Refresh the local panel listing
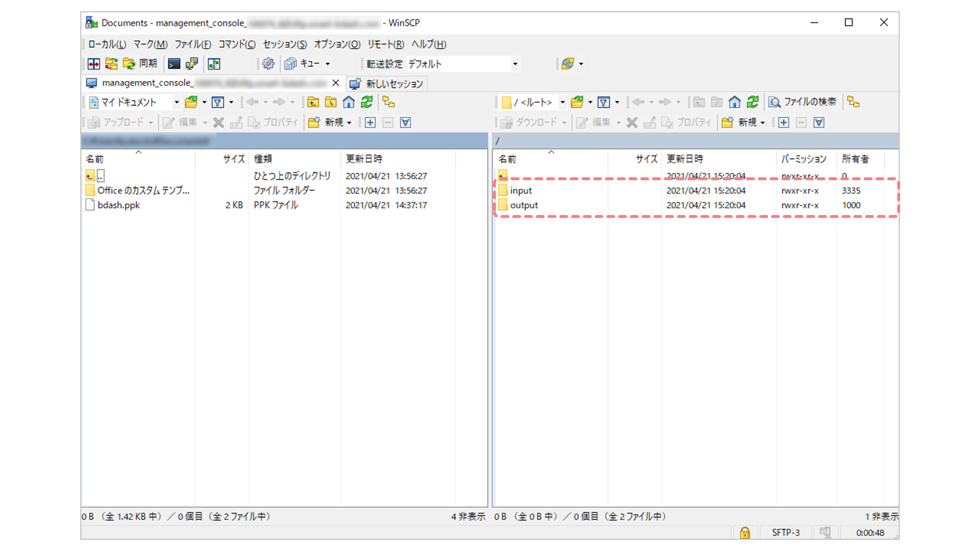The width and height of the screenshot is (980, 551). click(x=367, y=102)
